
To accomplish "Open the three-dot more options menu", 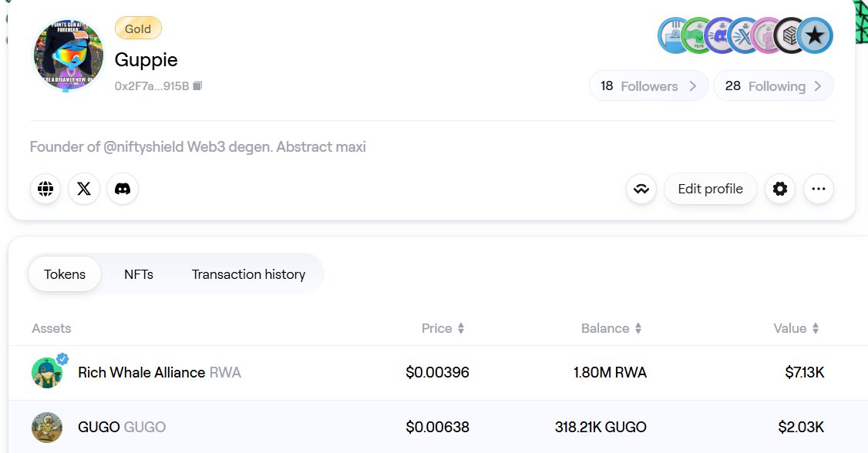I will click(818, 189).
